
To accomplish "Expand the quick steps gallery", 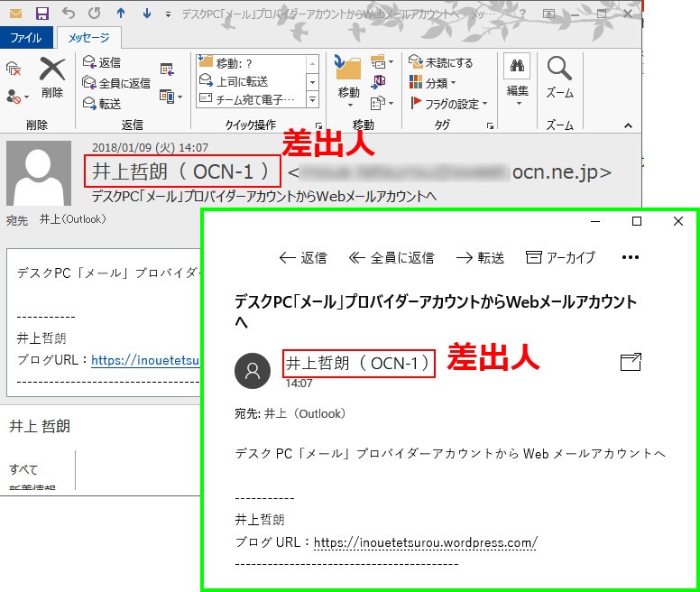I will (312, 99).
